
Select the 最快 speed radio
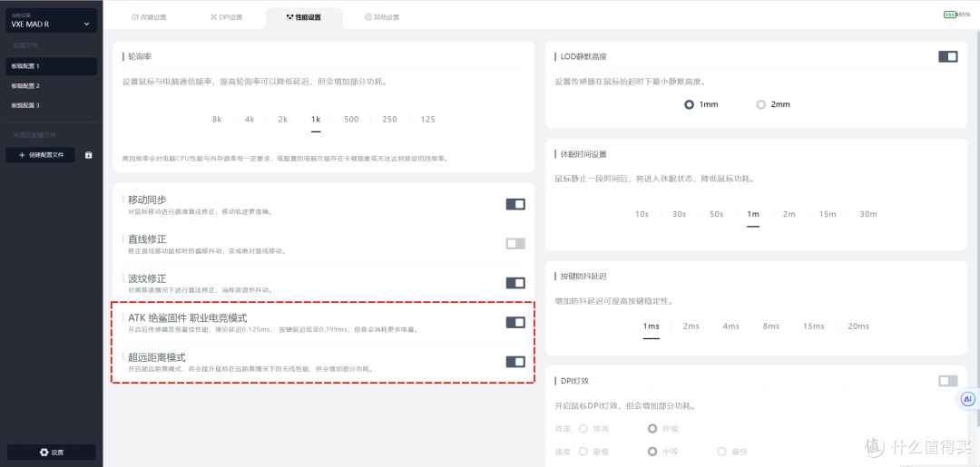[722, 452]
